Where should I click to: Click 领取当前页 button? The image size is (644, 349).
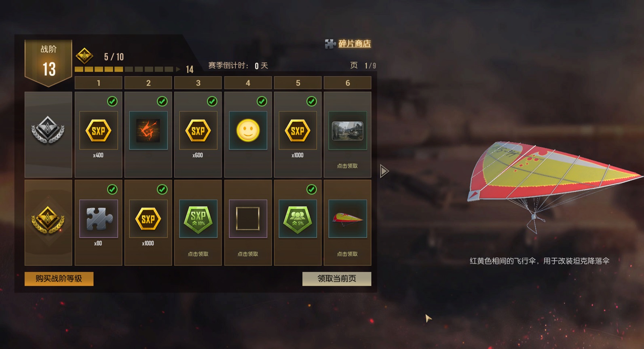pos(337,279)
